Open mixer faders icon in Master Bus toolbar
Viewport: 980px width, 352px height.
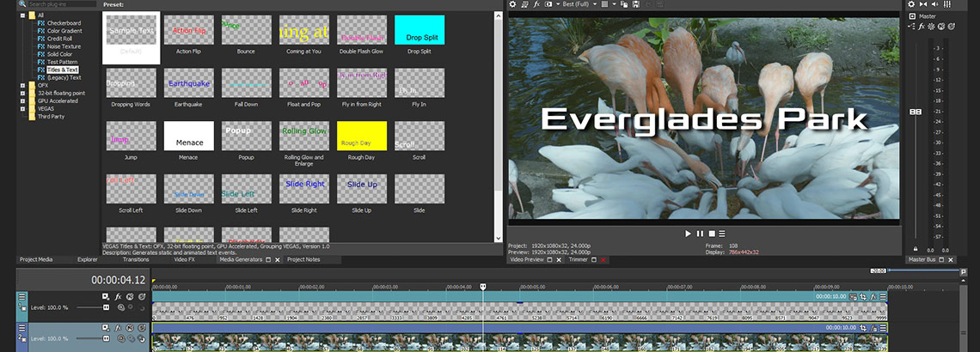click(947, 3)
